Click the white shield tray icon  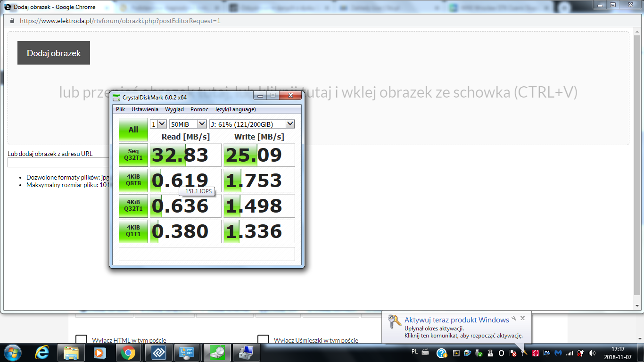pos(501,353)
